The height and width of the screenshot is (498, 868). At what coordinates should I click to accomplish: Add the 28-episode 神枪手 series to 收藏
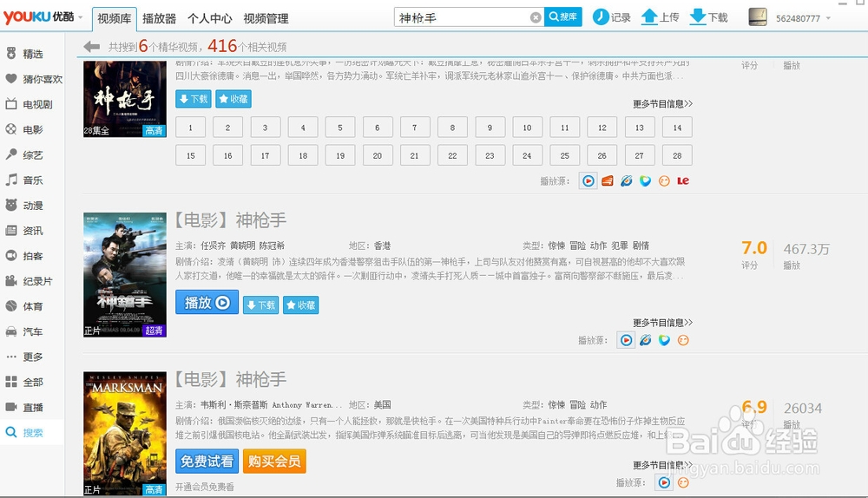click(x=233, y=99)
